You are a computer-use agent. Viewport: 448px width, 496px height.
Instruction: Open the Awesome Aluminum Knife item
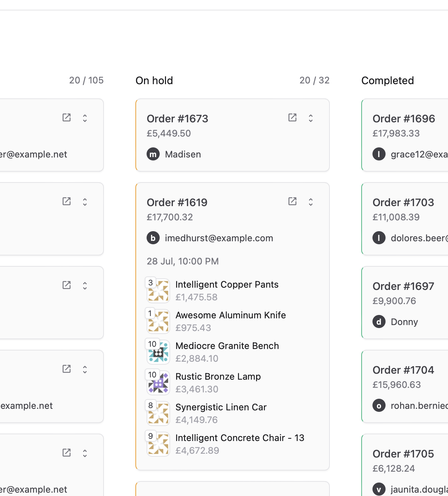coord(230,315)
